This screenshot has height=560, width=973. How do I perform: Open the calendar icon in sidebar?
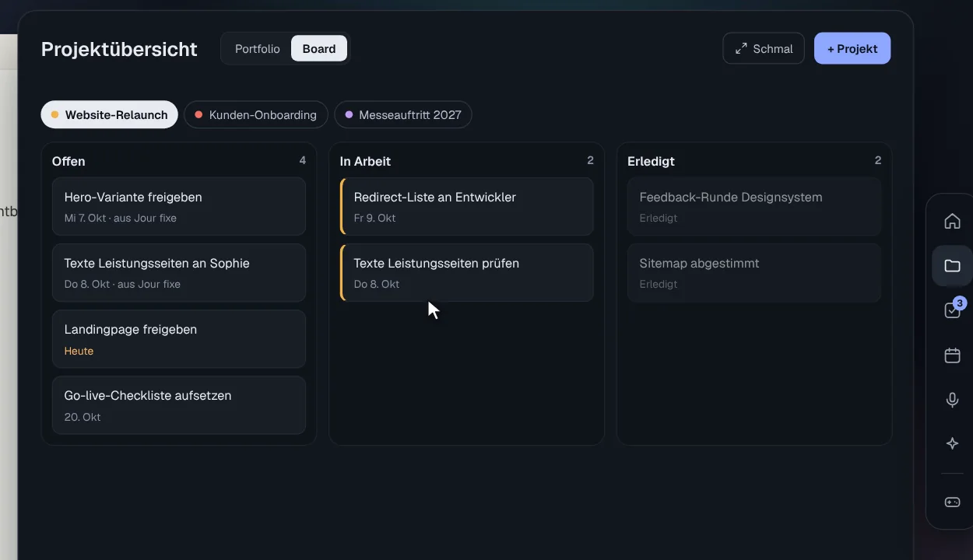[952, 355]
